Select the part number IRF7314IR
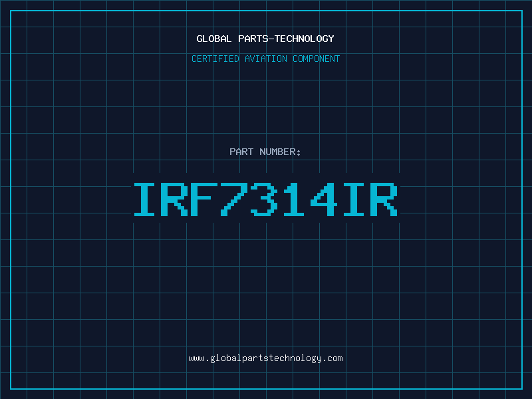 [x=265, y=199]
